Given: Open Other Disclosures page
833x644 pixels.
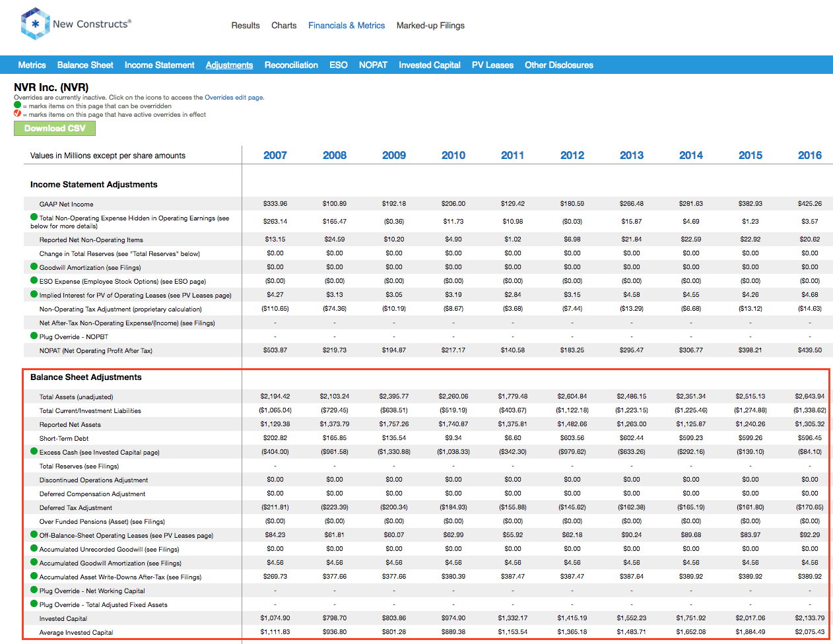Looking at the screenshot, I should (x=559, y=65).
